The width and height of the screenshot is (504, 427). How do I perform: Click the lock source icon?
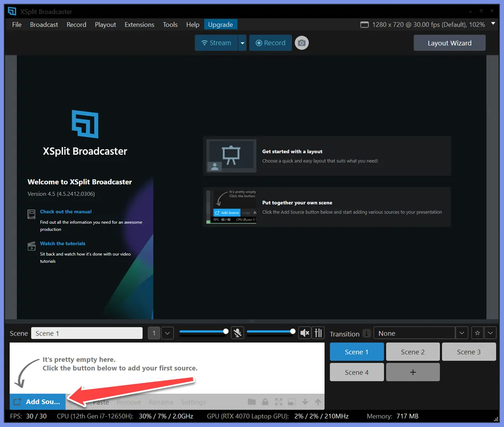(265, 402)
